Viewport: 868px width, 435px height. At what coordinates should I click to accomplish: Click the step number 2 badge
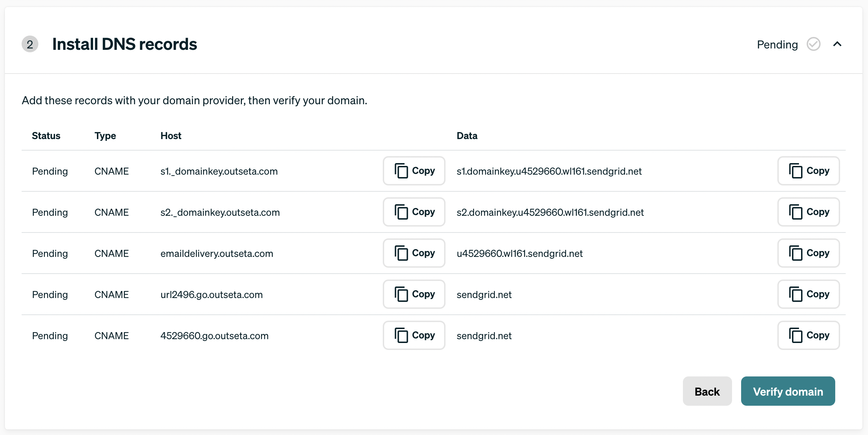[x=30, y=44]
